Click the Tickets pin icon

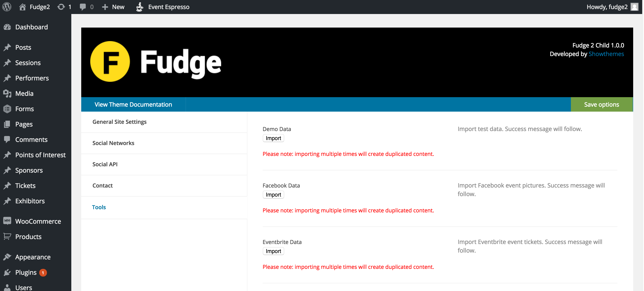point(7,186)
